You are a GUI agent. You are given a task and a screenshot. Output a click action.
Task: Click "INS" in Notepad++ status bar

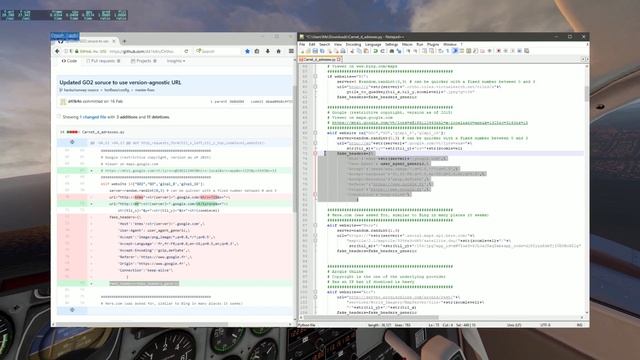[x=580, y=325]
